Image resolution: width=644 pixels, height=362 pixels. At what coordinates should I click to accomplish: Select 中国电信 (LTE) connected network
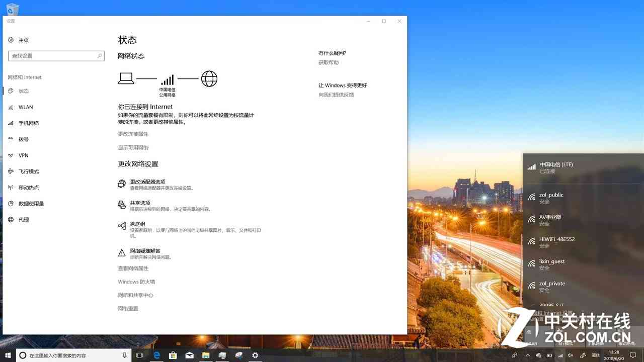(x=584, y=167)
